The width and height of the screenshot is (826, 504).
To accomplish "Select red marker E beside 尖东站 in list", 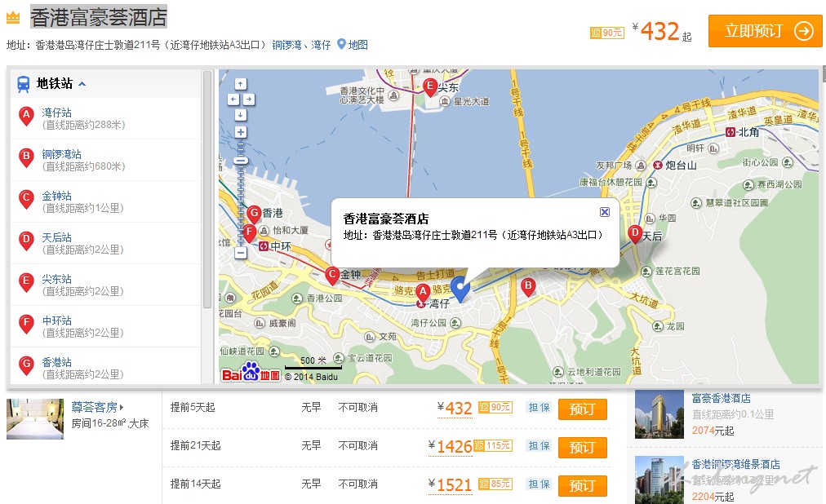I will pos(26,282).
